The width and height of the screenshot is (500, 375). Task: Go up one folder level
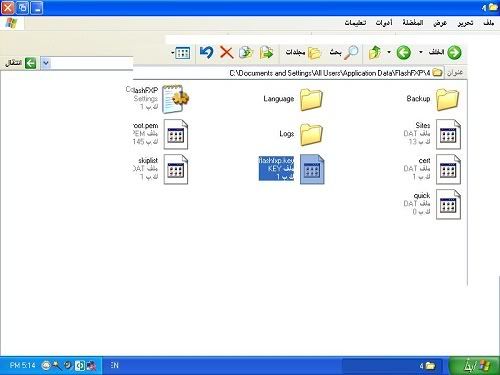click(375, 52)
